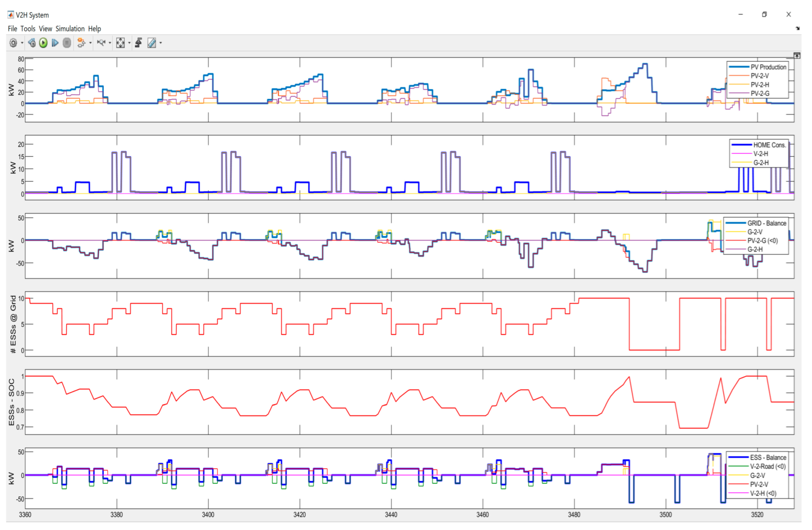
Task: Click the Scale Axes Limits icon
Action: (120, 43)
